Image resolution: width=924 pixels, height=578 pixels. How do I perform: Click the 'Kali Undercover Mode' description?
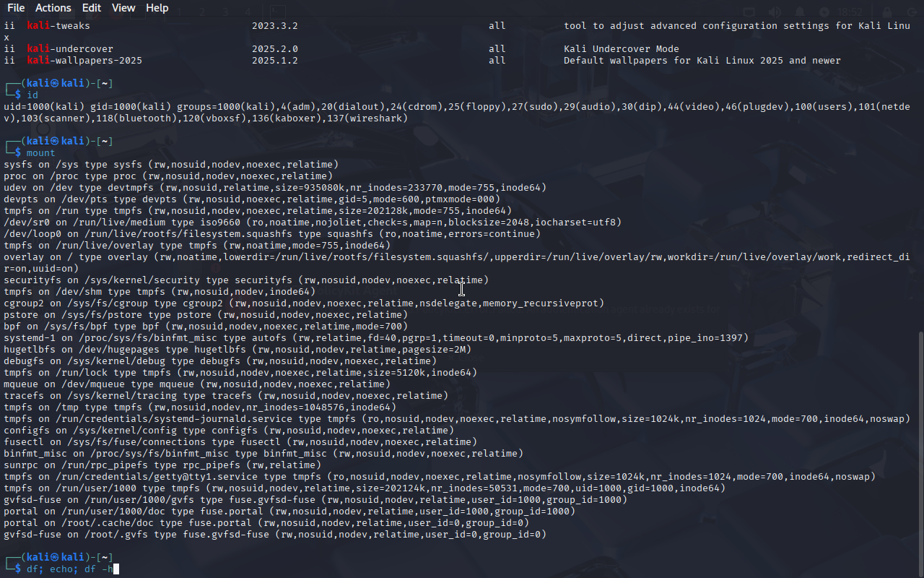[x=622, y=49]
